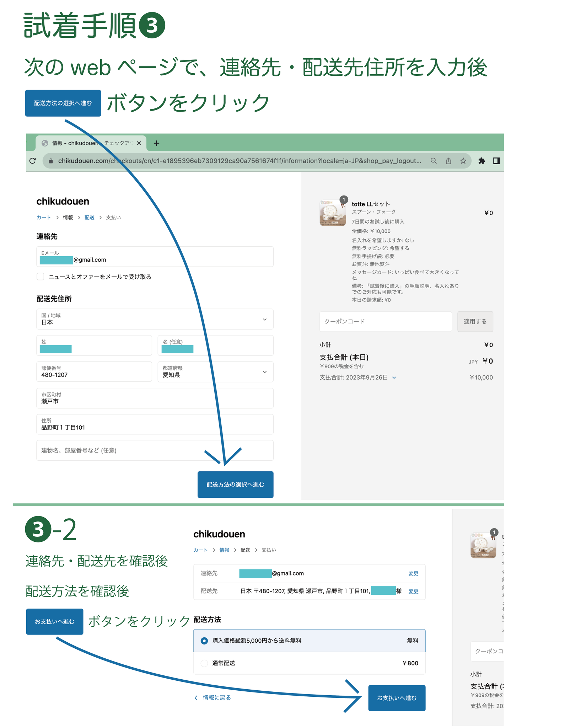Open the browser side panel icon

click(496, 161)
